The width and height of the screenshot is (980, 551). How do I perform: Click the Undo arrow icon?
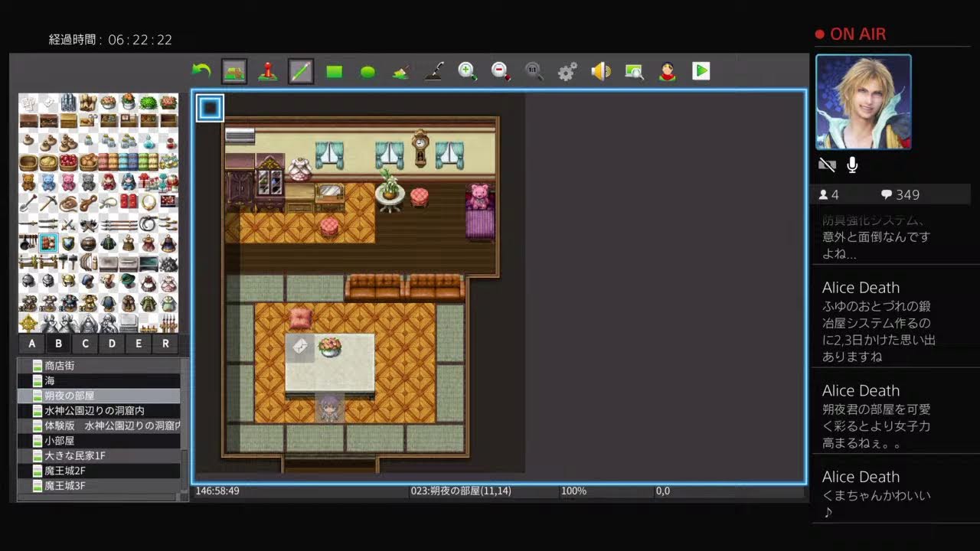point(201,71)
